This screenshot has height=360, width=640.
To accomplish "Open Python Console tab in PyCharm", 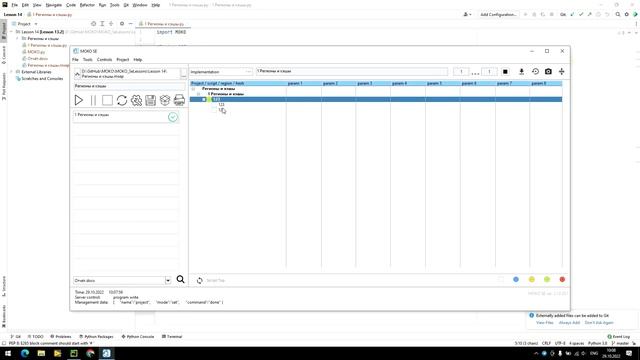I will [138, 337].
